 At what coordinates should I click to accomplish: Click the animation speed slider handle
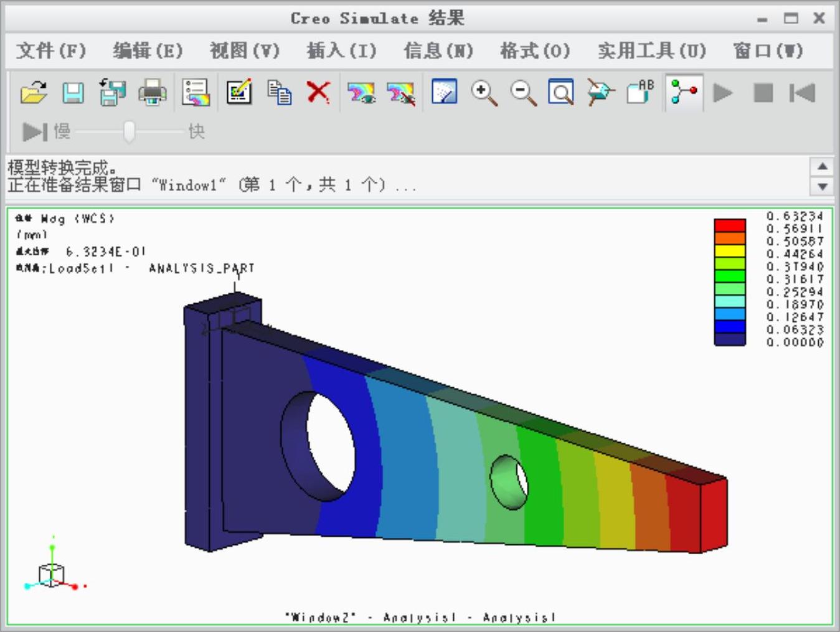click(129, 131)
